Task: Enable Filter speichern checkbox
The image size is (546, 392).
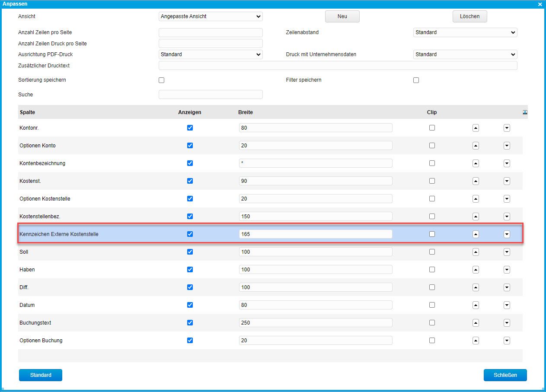Action: click(x=416, y=80)
